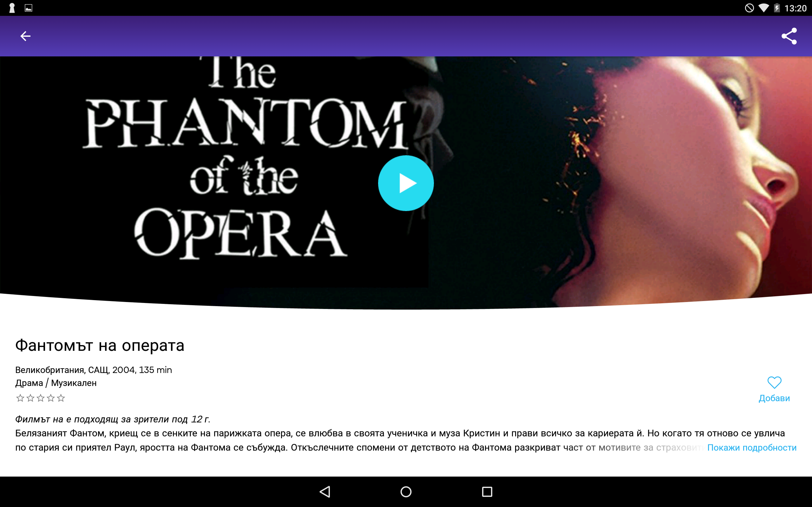Click the Добави label
812x507 pixels.
pos(774,398)
